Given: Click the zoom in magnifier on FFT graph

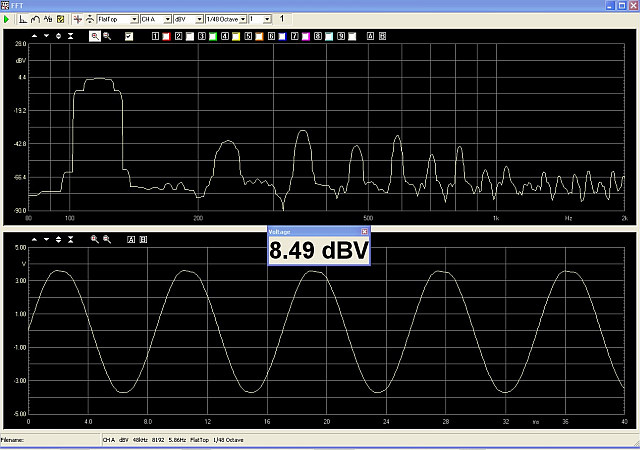Looking at the screenshot, I should tap(95, 36).
